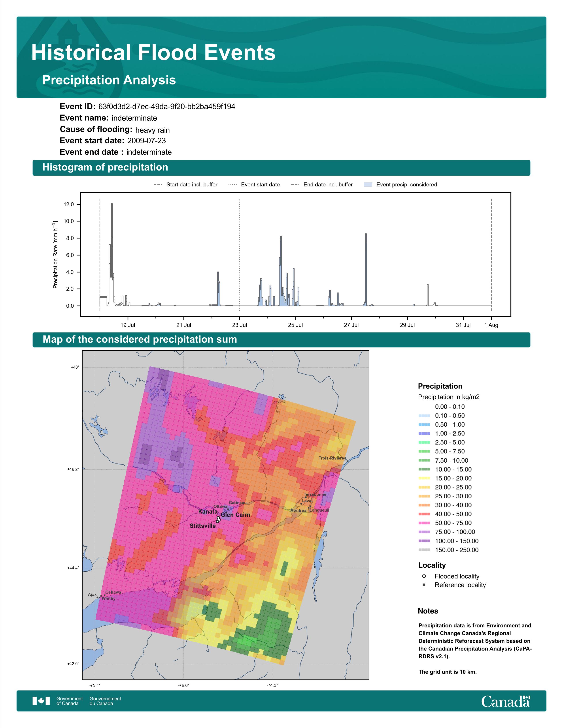Click the 23 Jul tick label on histogram
Screen dimensions: 563x728
[240, 325]
